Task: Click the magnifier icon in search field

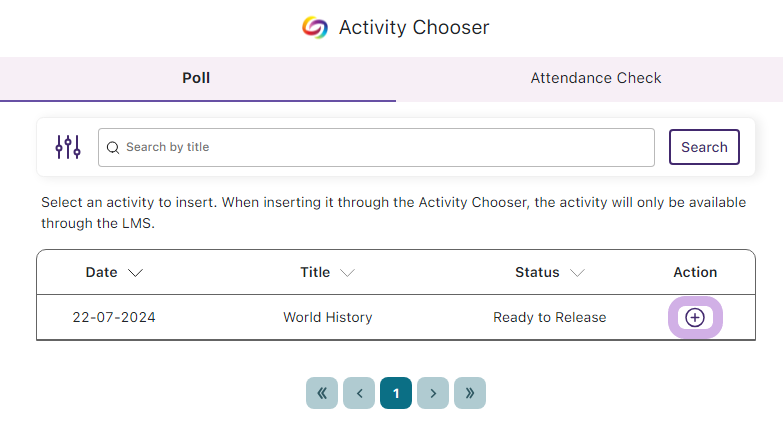Action: tap(113, 147)
